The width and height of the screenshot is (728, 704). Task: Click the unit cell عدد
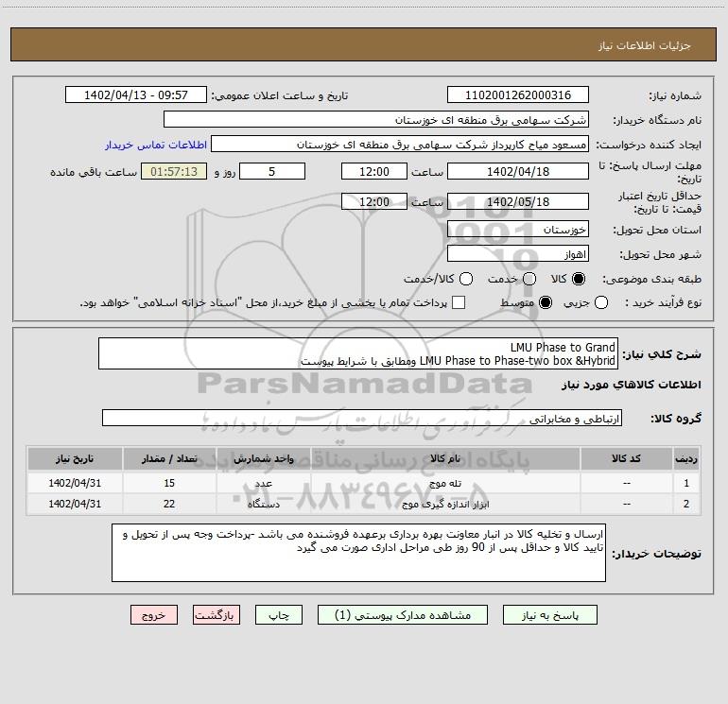pyautogui.click(x=263, y=483)
